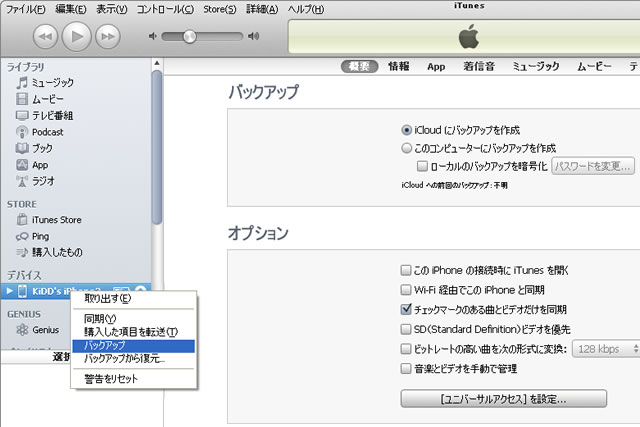
Task: Switch to the 概要 tab
Action: click(359, 67)
